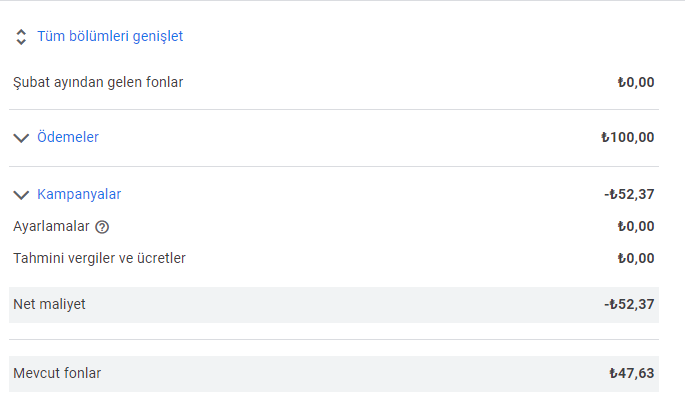Click the divider below the Ödemeler row
The image size is (685, 405).
(x=334, y=166)
